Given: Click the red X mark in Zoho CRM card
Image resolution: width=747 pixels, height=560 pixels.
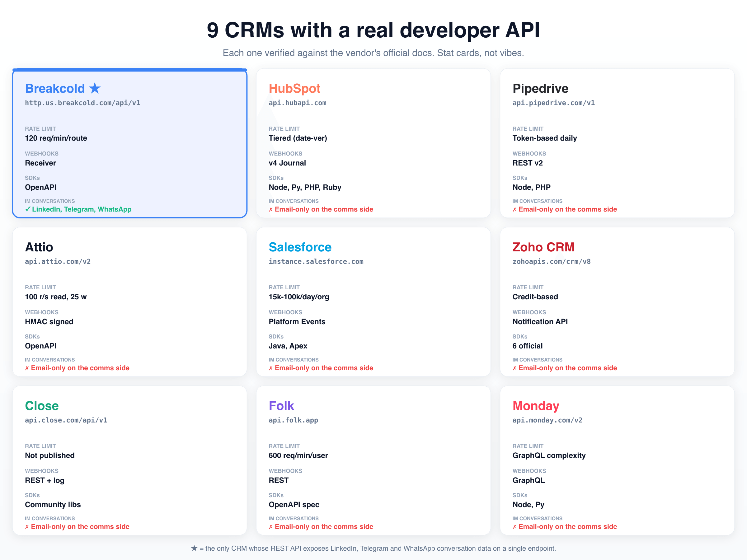Looking at the screenshot, I should point(514,368).
